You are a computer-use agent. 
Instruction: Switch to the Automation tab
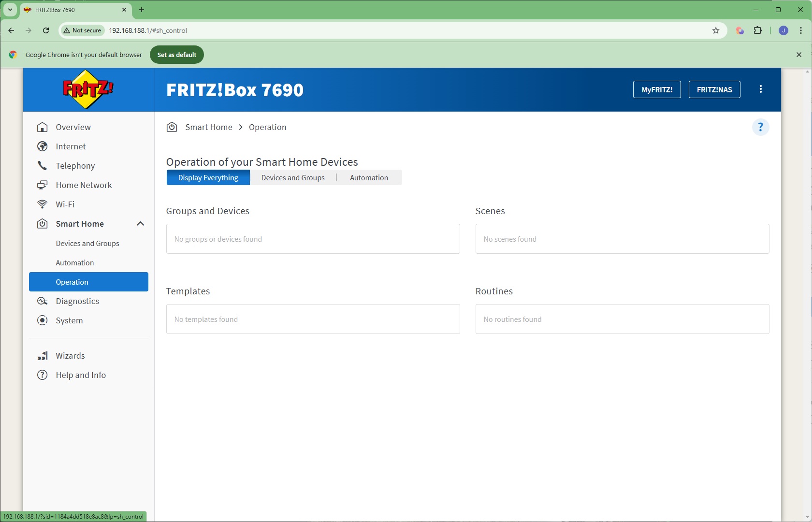tap(369, 177)
